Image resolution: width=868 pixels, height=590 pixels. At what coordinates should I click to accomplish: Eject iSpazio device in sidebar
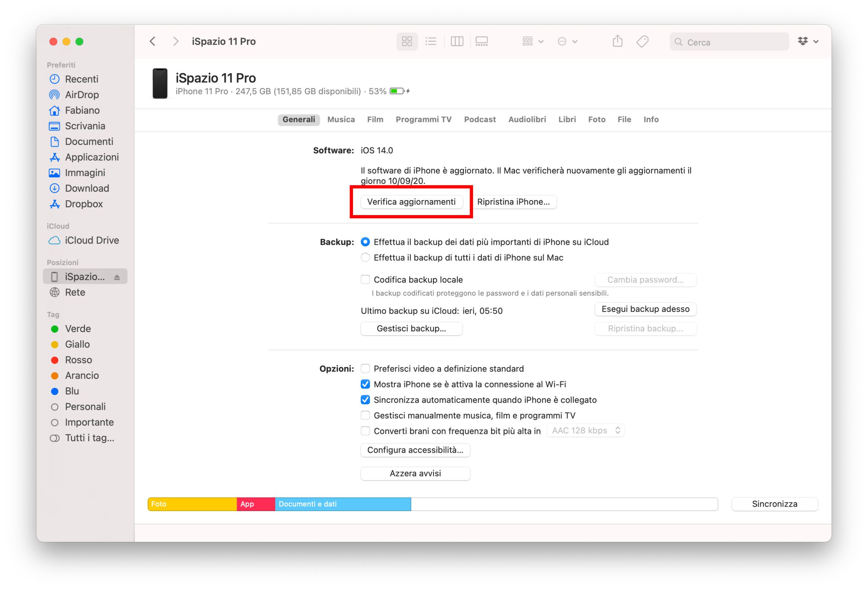point(117,277)
